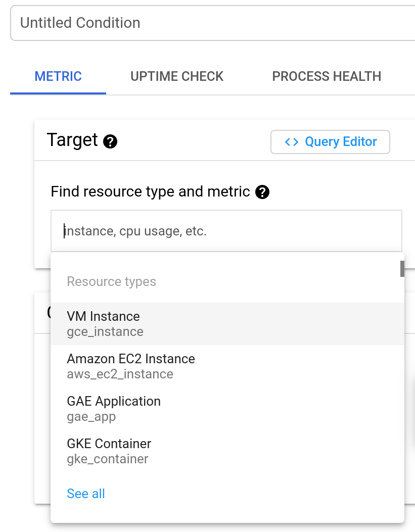Click the help icon beside Find resource type
The width and height of the screenshot is (415, 532).
262,192
